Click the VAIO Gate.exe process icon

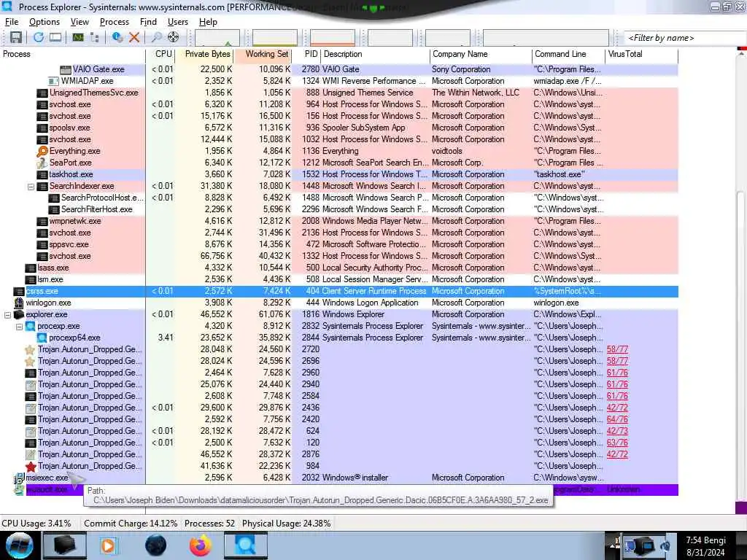click(x=65, y=69)
